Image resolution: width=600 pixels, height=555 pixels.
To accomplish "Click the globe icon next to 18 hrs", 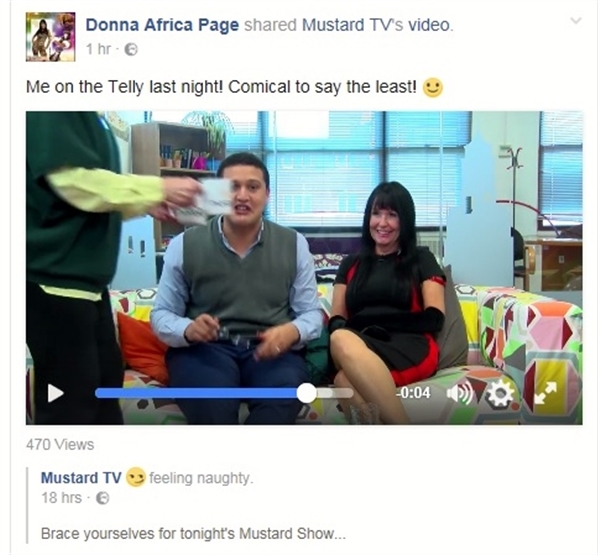I will pos(103,498).
